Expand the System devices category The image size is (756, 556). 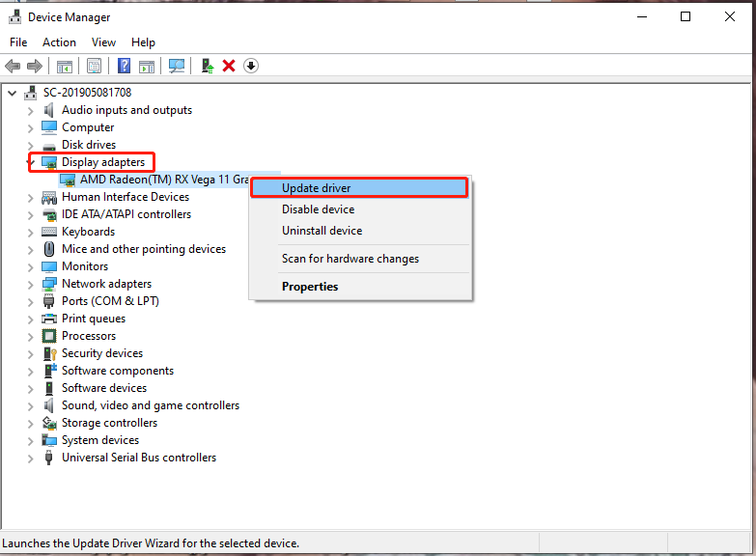pos(30,441)
